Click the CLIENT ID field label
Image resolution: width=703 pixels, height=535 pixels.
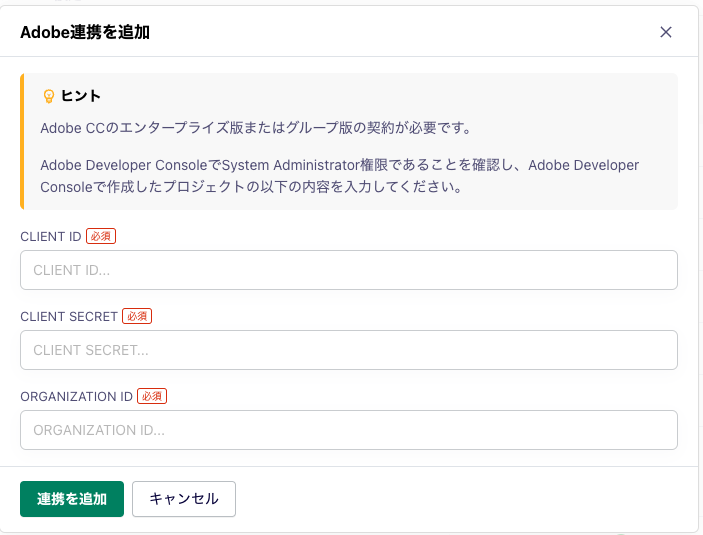pyautogui.click(x=51, y=236)
